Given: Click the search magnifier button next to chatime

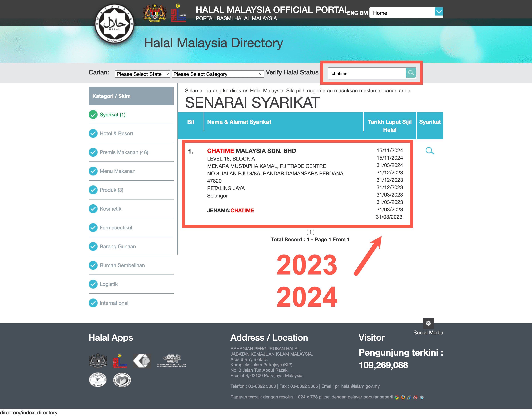Looking at the screenshot, I should tap(411, 73).
